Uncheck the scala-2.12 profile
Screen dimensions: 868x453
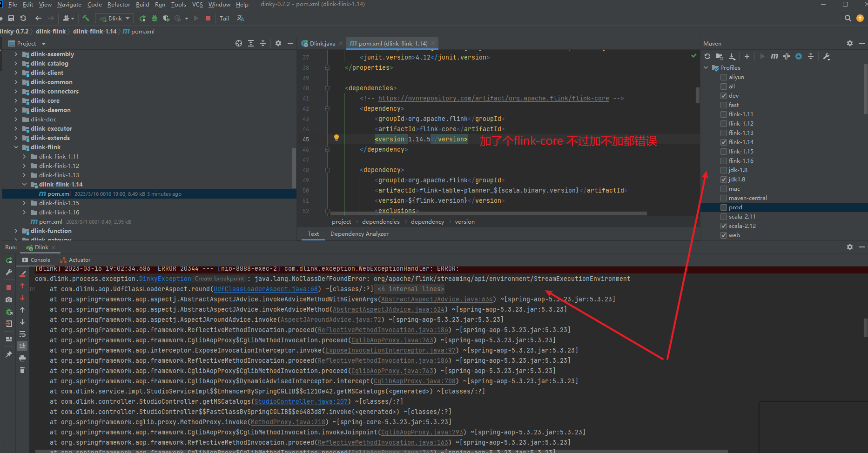724,226
